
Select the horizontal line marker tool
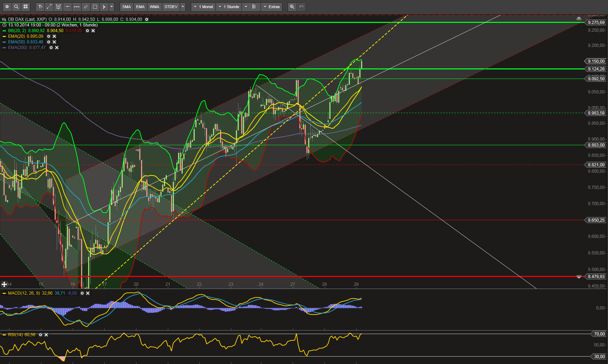(x=68, y=7)
